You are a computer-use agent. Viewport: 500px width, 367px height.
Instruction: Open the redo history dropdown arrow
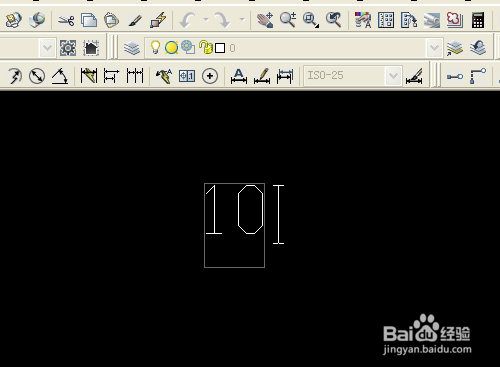pos(242,20)
